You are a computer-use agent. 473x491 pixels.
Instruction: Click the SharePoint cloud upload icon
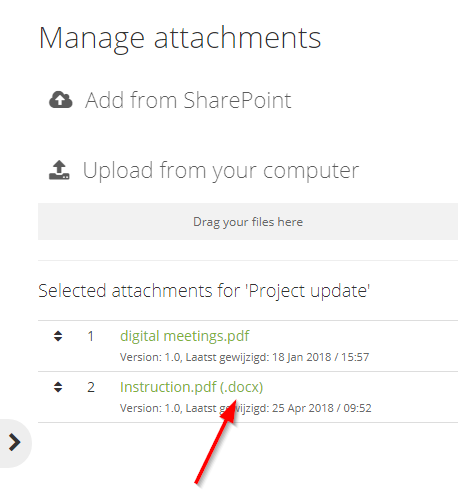pyautogui.click(x=61, y=100)
